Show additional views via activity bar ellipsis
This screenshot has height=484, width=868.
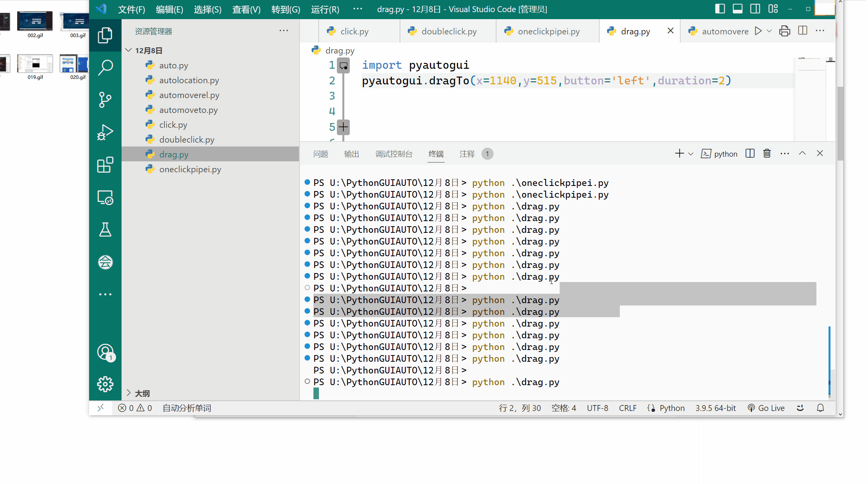[x=105, y=294]
